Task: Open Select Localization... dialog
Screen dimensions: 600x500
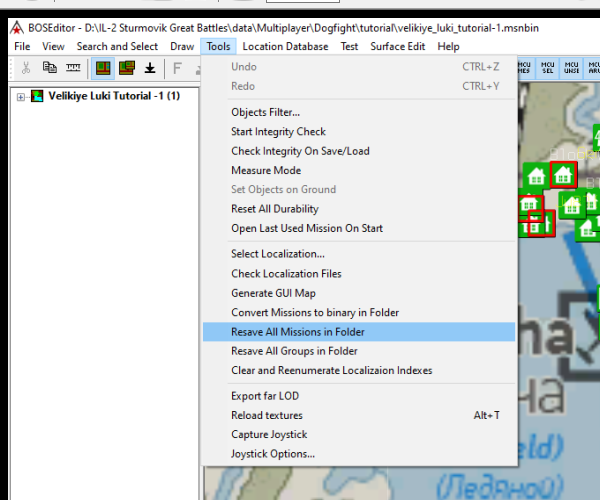Action: [x=359, y=254]
